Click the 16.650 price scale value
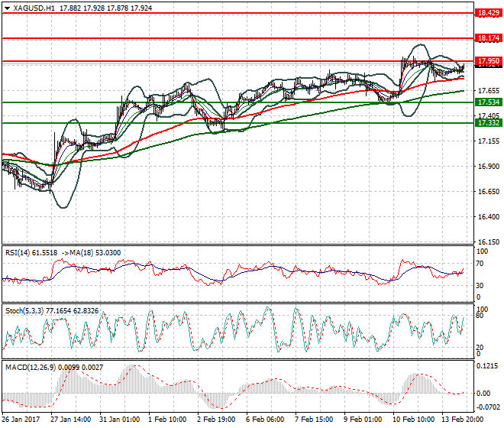The width and height of the screenshot is (504, 428). pos(489,192)
